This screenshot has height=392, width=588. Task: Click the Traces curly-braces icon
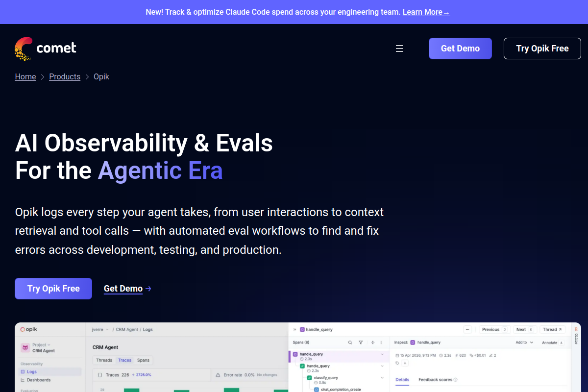(x=99, y=375)
